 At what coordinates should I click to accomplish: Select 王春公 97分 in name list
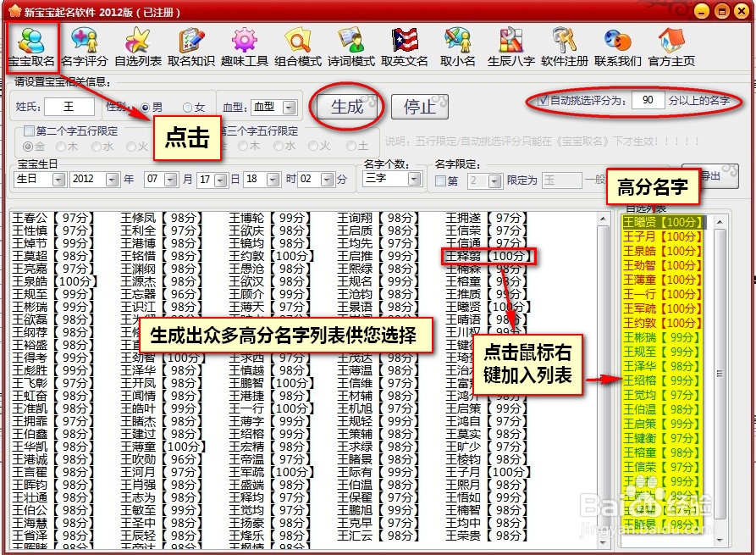[53, 218]
